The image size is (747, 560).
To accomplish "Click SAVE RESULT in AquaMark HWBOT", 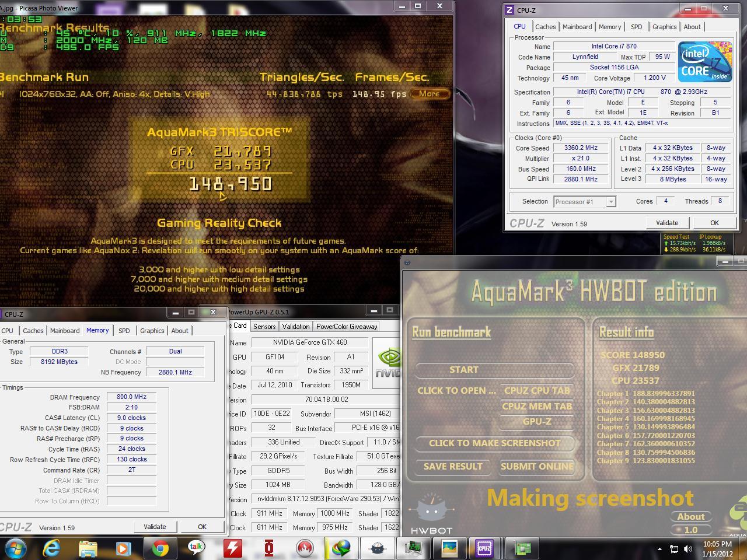I will coord(453,467).
